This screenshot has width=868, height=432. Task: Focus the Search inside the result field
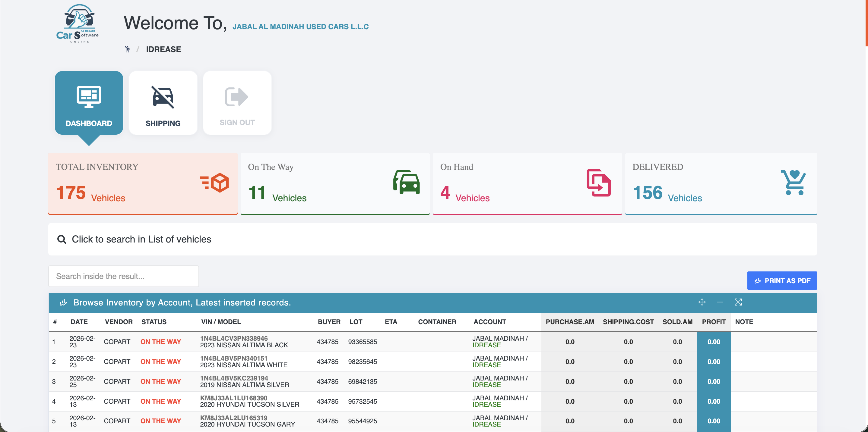124,276
